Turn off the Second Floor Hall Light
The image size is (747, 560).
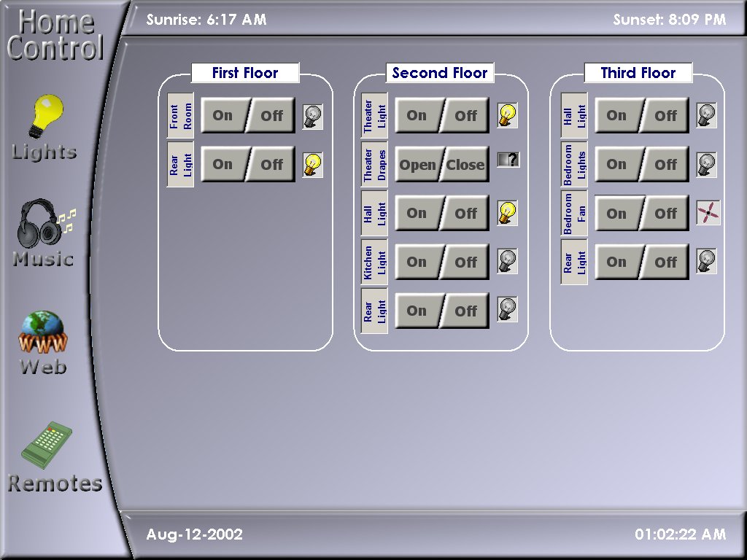click(466, 214)
